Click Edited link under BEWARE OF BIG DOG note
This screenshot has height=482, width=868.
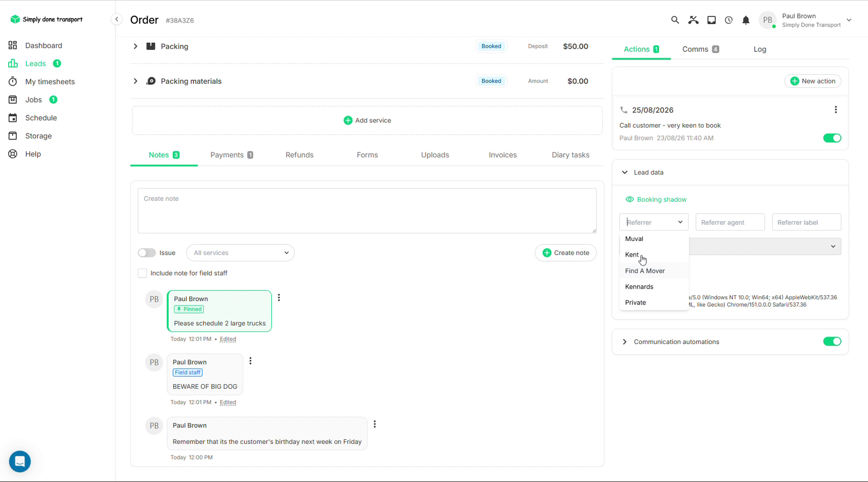click(x=228, y=402)
